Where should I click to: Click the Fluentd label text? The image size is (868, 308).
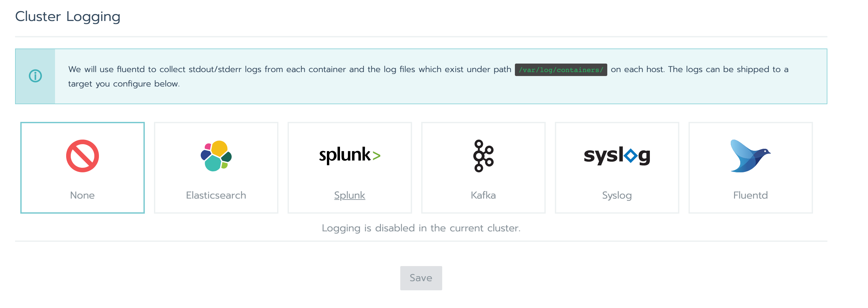(x=750, y=195)
